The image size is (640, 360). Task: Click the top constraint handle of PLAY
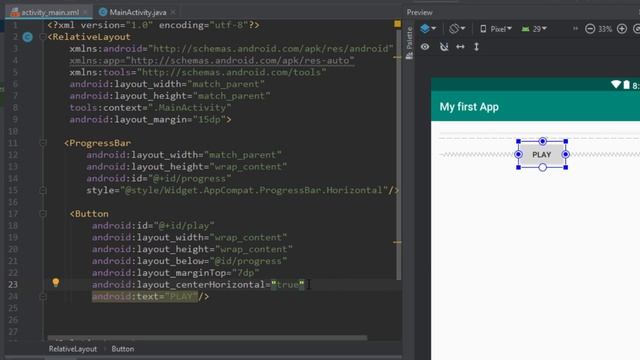(x=542, y=141)
